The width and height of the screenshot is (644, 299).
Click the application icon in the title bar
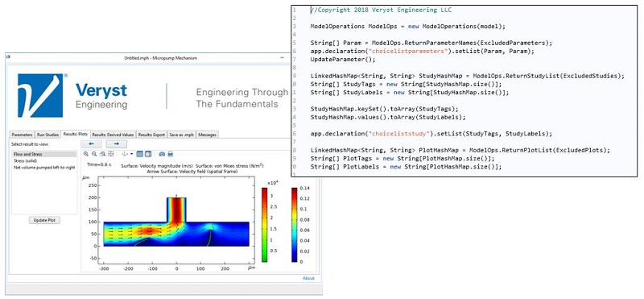coord(9,57)
